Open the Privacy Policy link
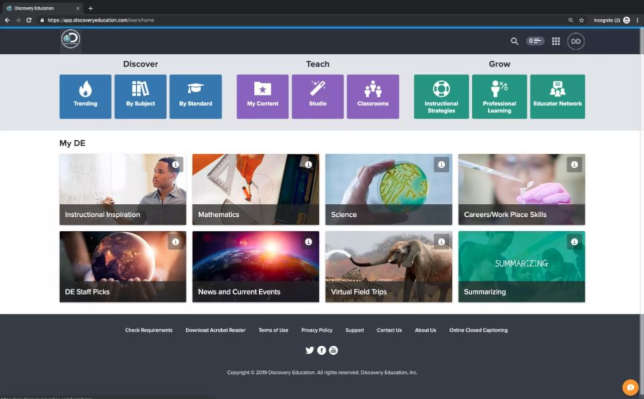This screenshot has height=399, width=644. (x=317, y=330)
